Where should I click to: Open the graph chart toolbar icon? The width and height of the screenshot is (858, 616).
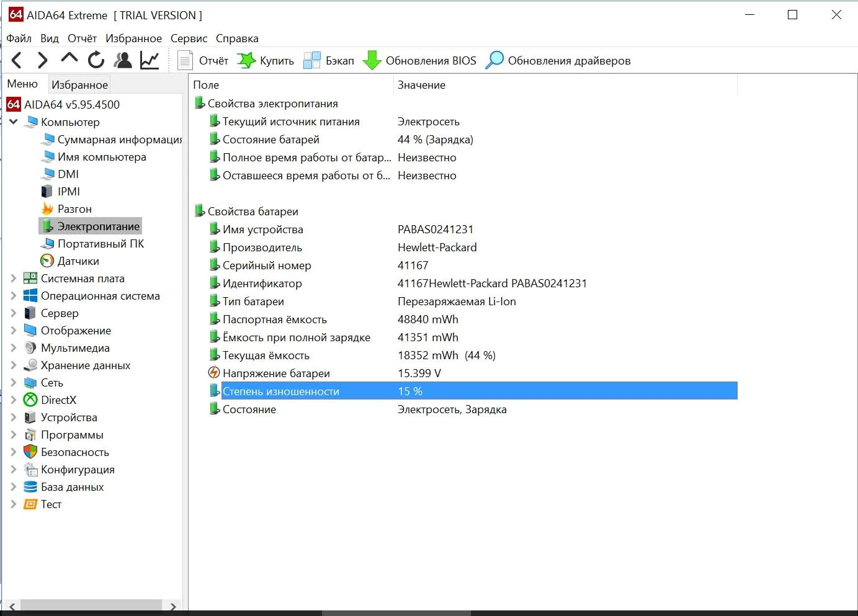click(150, 60)
